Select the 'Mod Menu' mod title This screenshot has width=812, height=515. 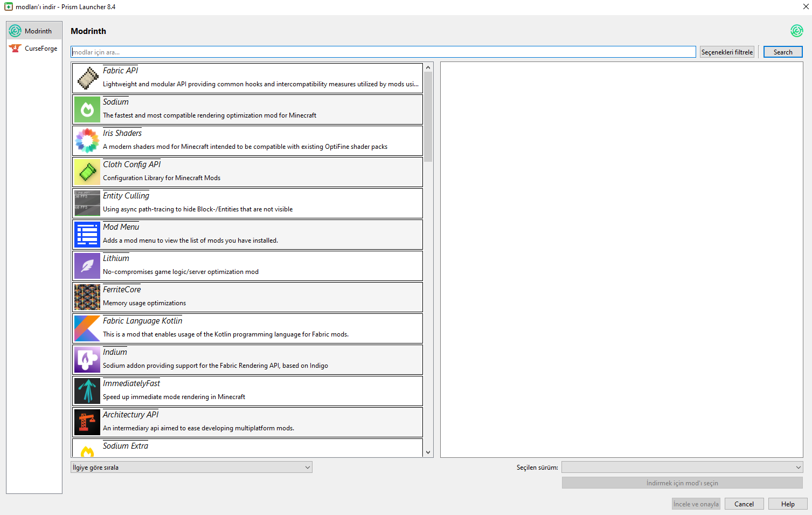click(121, 227)
